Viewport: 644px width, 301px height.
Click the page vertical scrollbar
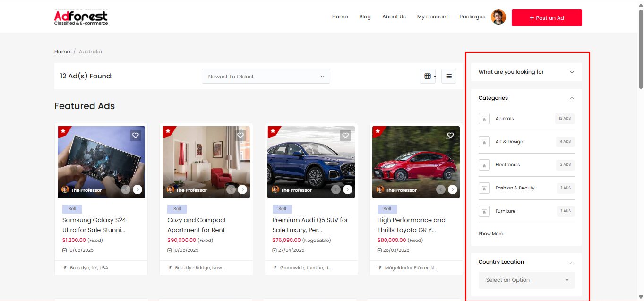641,47
